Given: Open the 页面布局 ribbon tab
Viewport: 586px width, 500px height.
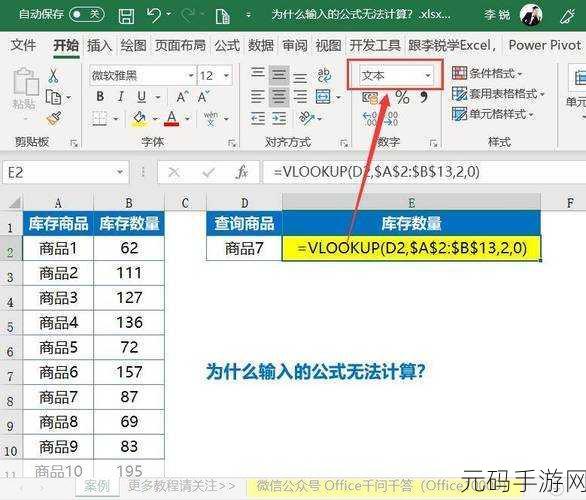Looking at the screenshot, I should 180,46.
